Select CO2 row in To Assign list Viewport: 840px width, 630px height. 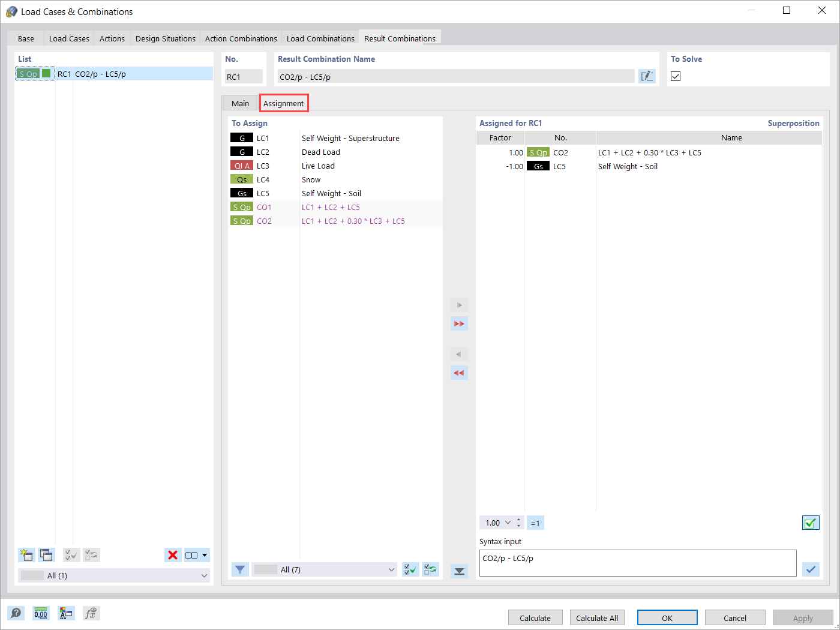pyautogui.click(x=335, y=221)
